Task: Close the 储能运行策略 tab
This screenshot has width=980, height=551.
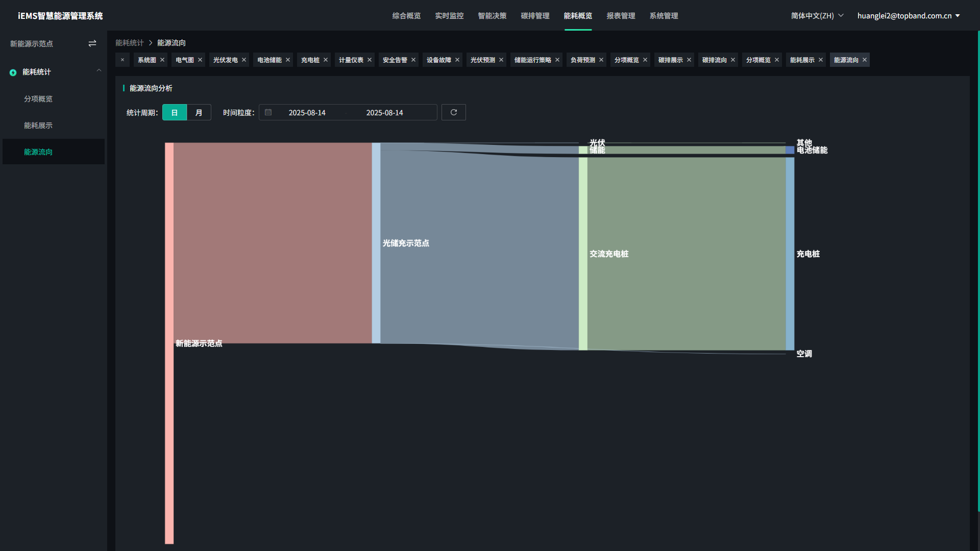Action: (x=557, y=60)
